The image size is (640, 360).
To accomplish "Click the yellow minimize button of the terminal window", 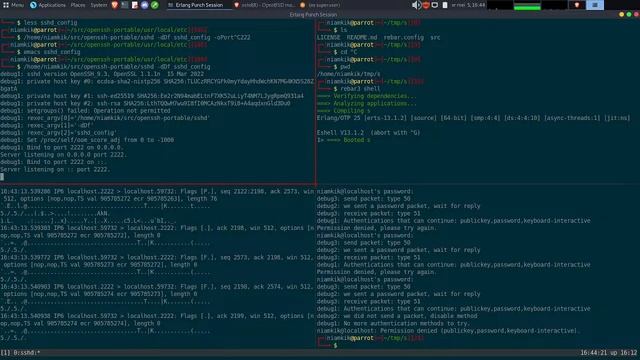I will click(x=621, y=14).
